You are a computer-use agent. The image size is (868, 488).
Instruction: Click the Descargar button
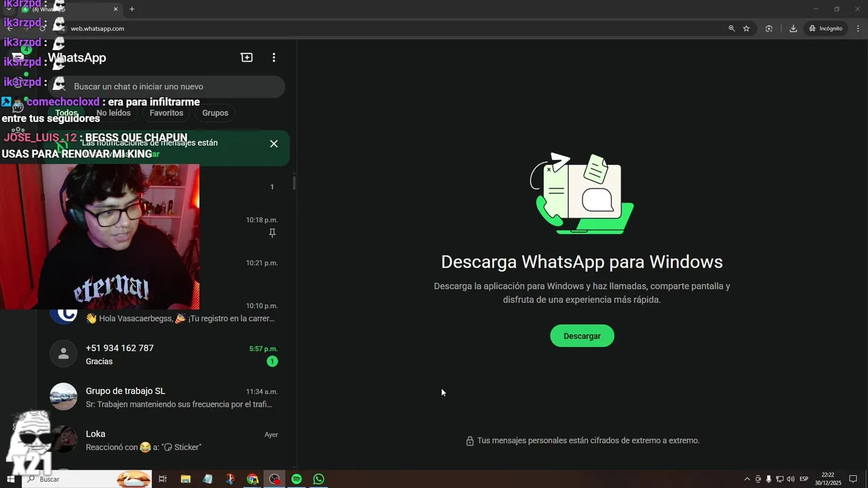582,335
